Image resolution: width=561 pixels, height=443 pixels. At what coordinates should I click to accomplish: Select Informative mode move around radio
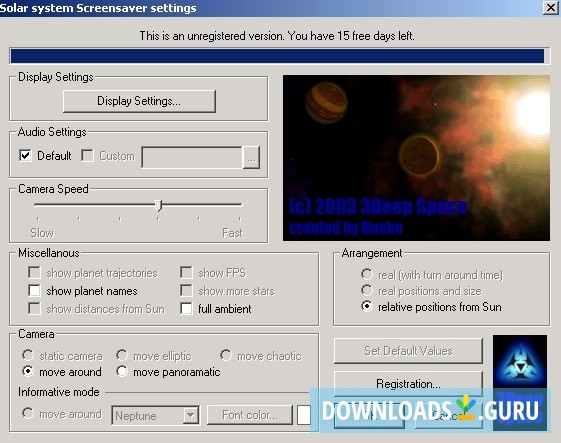coord(28,414)
